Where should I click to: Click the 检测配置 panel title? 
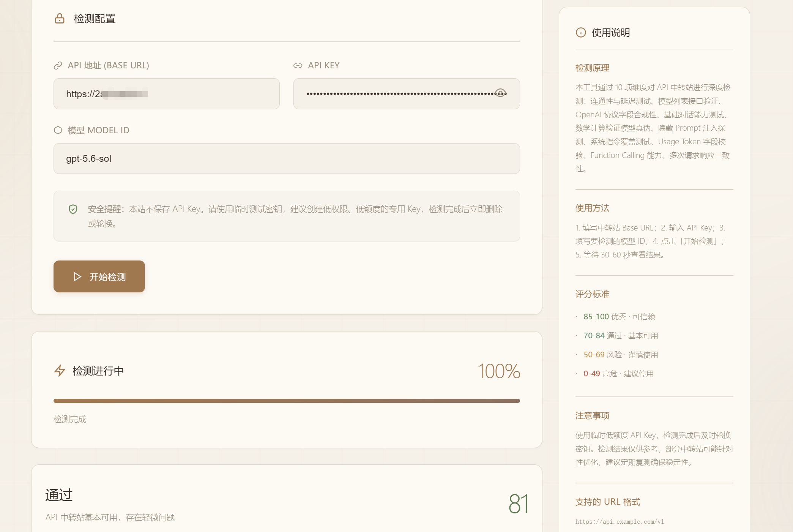pos(95,19)
